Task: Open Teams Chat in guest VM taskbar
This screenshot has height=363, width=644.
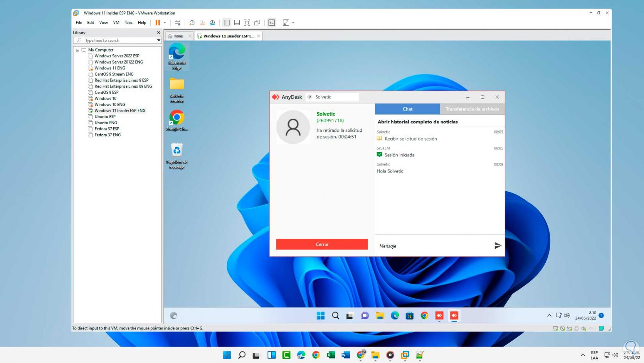Action: 365,315
